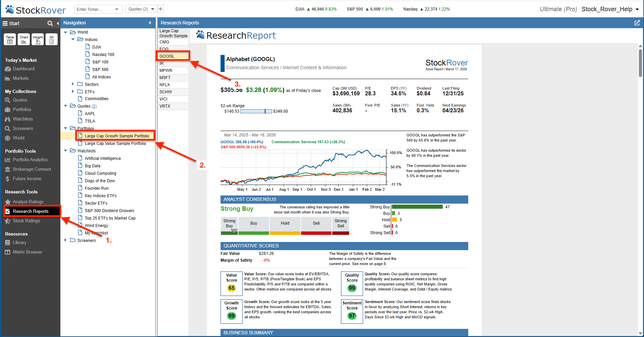
Task: Collapse the Watchlists folder
Action: pos(65,150)
